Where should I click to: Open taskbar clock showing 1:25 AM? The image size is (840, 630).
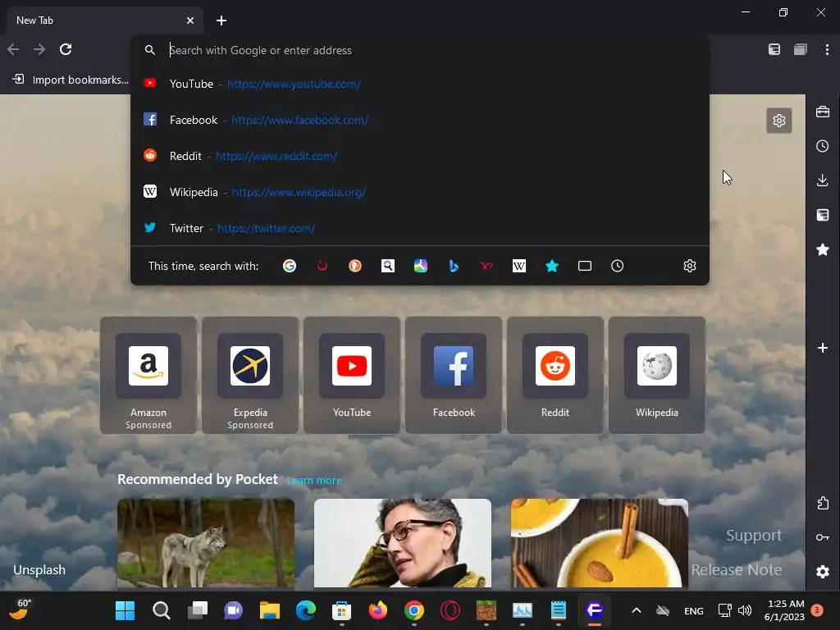[x=784, y=610]
